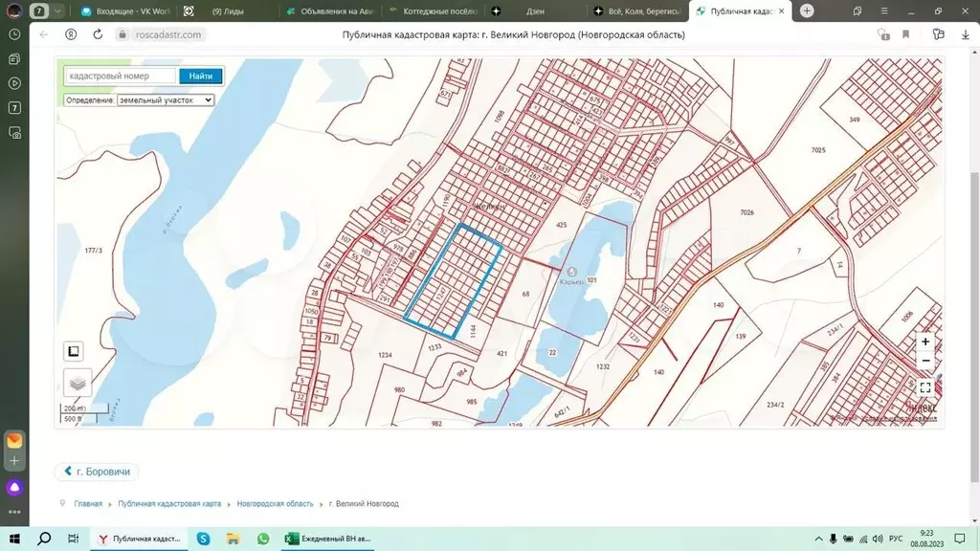The width and height of the screenshot is (980, 551).
Task: Open the 'земельный участок' definition dropdown
Action: click(x=165, y=99)
